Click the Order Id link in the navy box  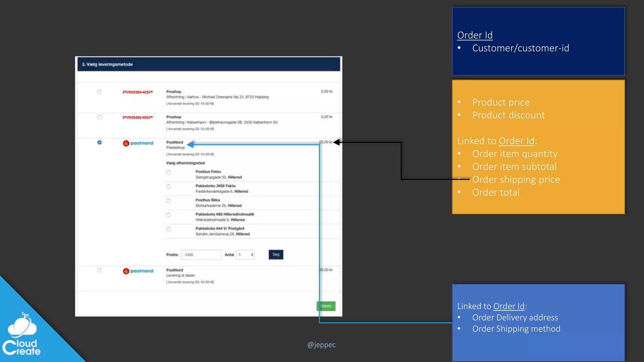coord(475,35)
